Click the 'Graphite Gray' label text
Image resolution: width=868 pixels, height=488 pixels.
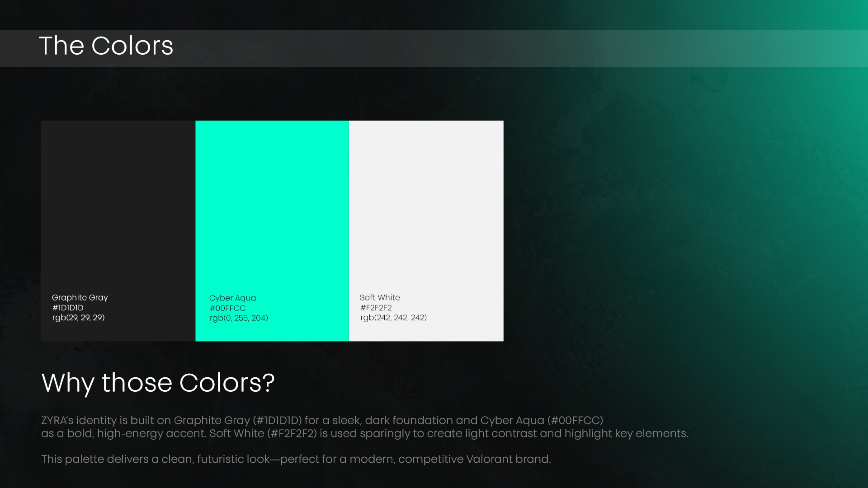[80, 297]
